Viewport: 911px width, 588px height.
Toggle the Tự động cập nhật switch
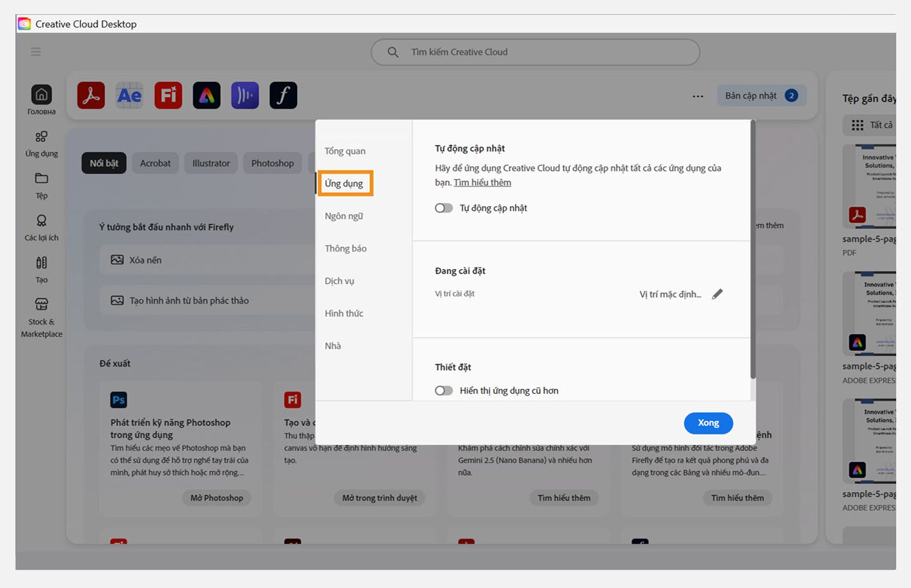tap(444, 208)
